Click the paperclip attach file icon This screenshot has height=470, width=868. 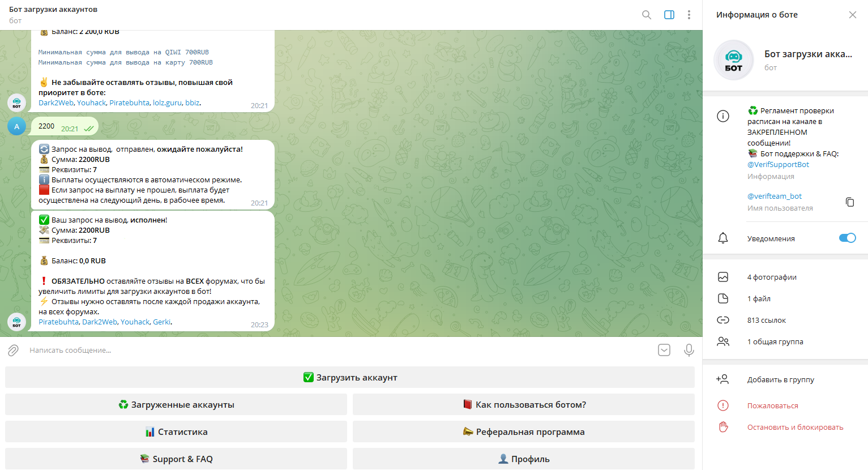tap(14, 351)
